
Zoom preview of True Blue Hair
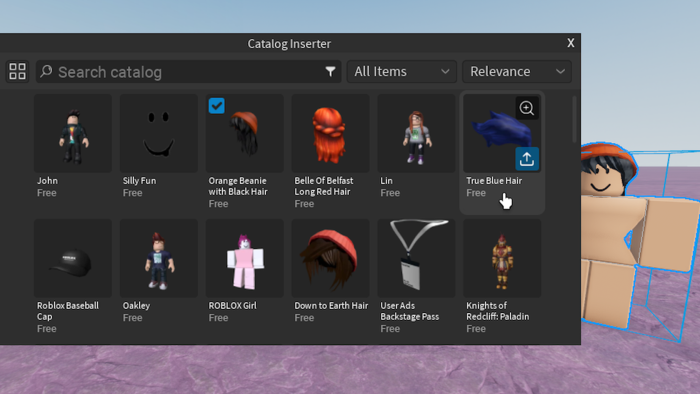coord(527,108)
